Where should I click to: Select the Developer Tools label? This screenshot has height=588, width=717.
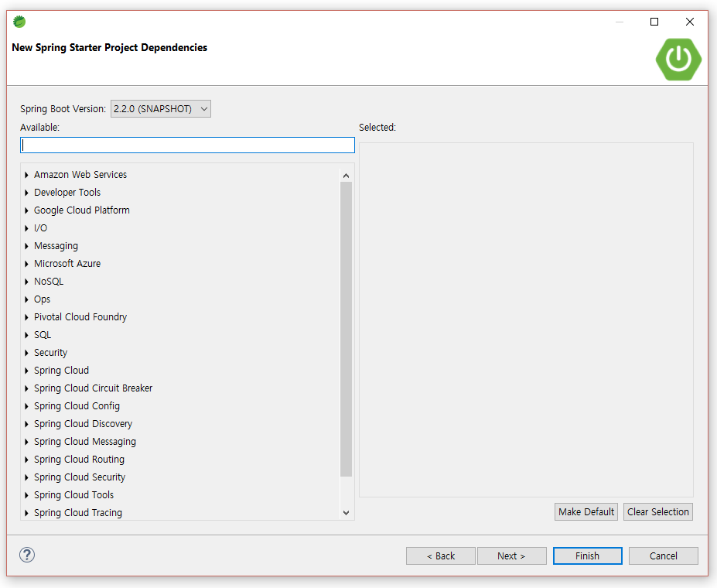pos(67,193)
